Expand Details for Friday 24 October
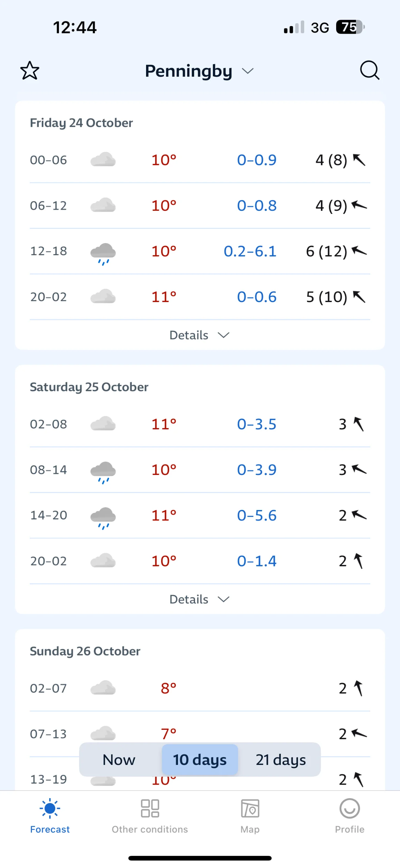This screenshot has width=400, height=868. pos(199,335)
